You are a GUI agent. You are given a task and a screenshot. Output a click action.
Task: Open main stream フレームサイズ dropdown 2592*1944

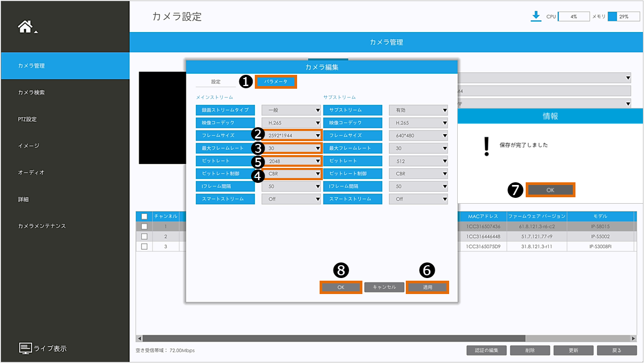tap(291, 136)
